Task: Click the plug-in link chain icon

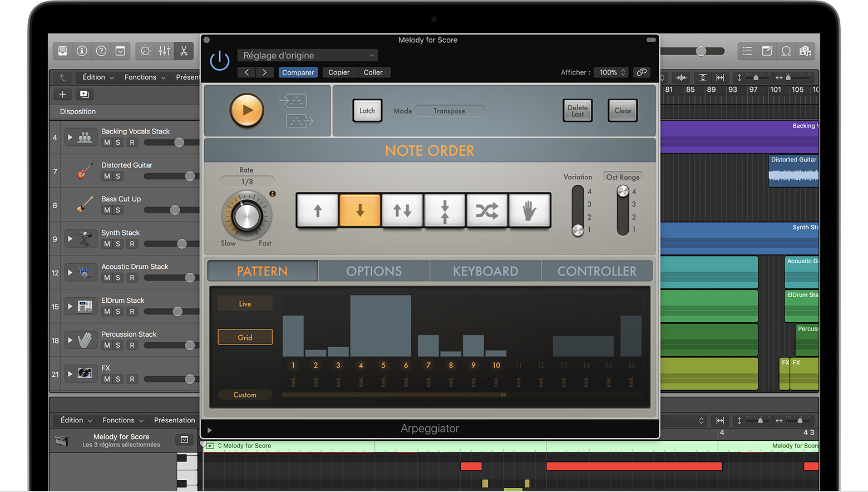Action: [642, 72]
